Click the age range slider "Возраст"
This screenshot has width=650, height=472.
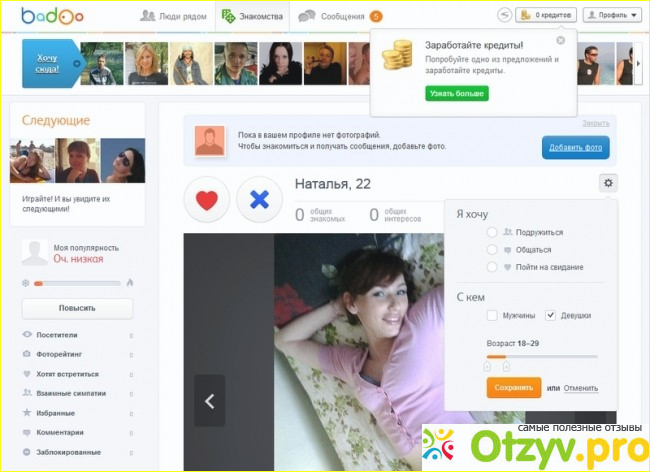tap(541, 356)
